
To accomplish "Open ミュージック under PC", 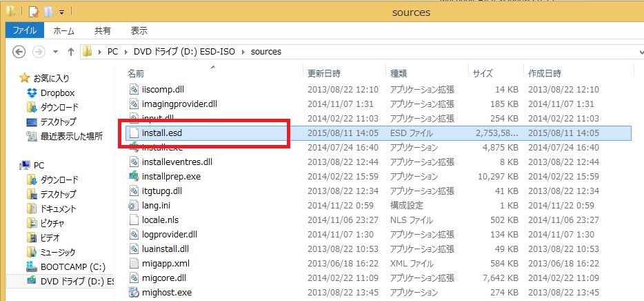I will tap(58, 252).
